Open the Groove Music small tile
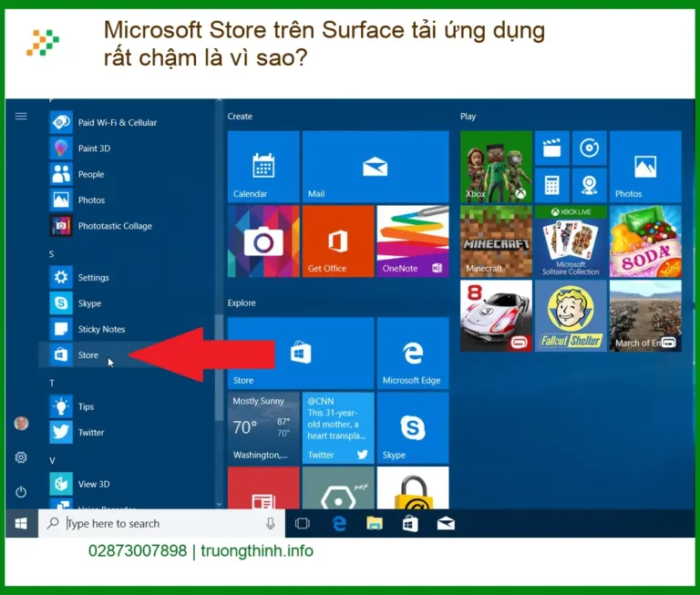 pos(590,148)
